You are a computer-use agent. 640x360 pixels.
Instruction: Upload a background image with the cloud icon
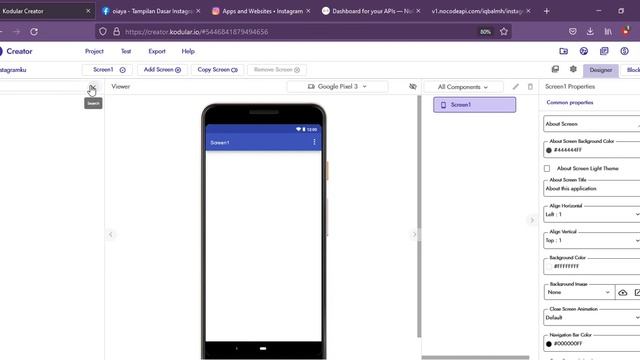coord(622,293)
